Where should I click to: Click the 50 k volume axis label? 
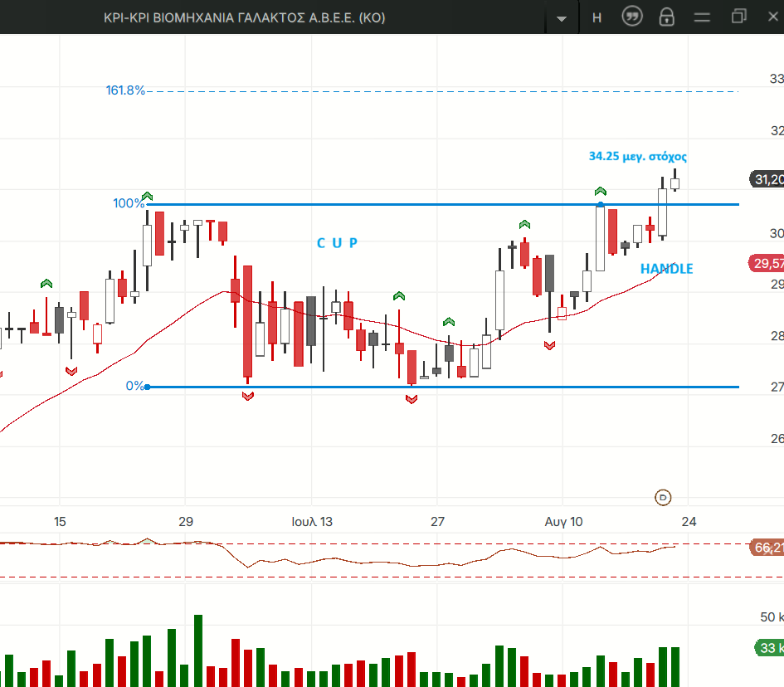pos(772,617)
